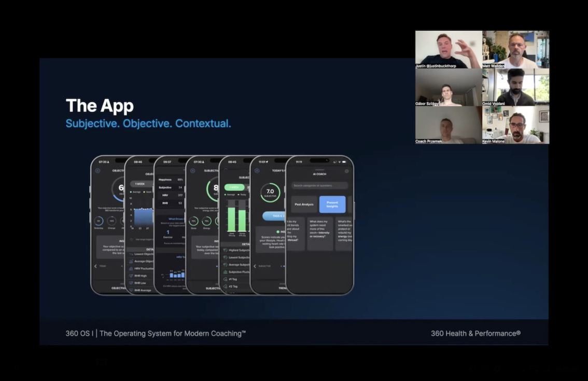Open the Subjective 7.4 row
The image size is (588, 381).
(171, 187)
